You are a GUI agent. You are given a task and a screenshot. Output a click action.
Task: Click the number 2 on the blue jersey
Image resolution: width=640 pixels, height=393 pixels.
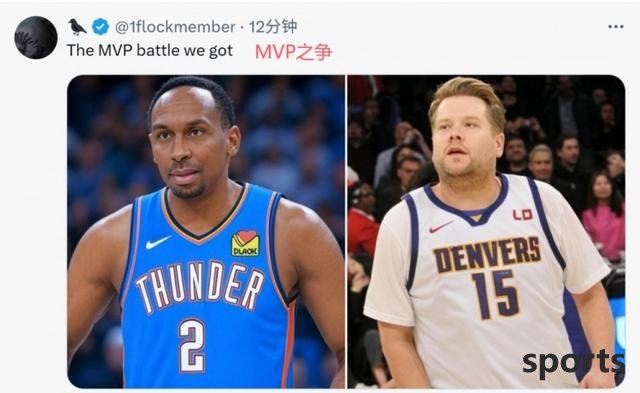tap(192, 345)
